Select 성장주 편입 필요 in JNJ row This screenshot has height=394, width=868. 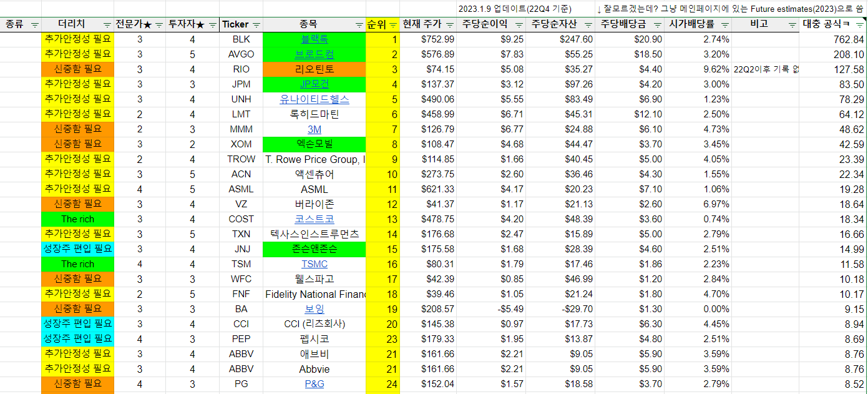tap(78, 249)
